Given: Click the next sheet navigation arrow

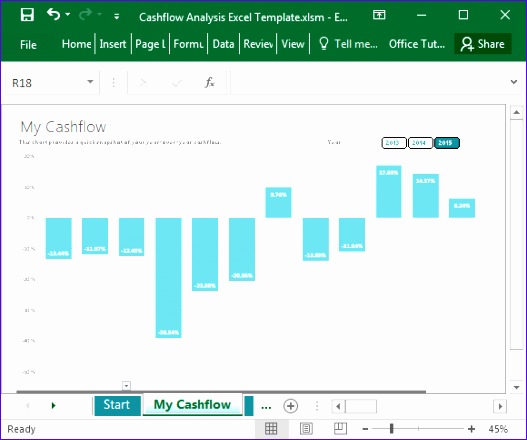Looking at the screenshot, I should [x=53, y=405].
